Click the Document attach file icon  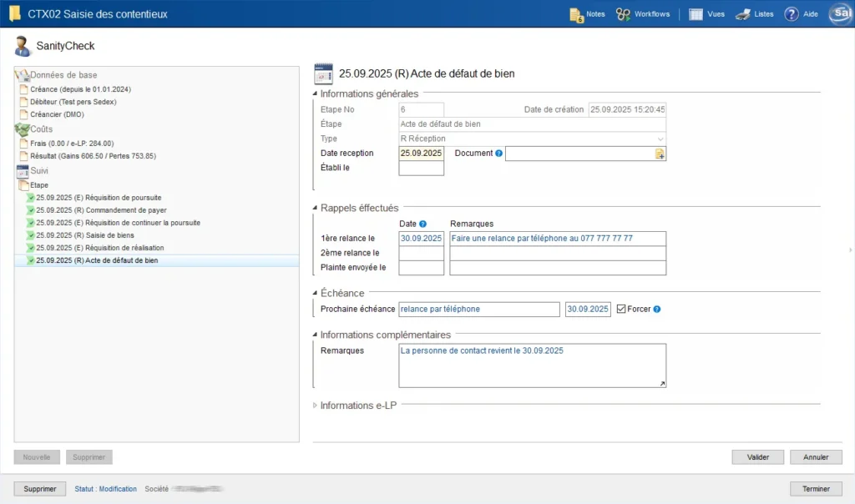click(660, 154)
